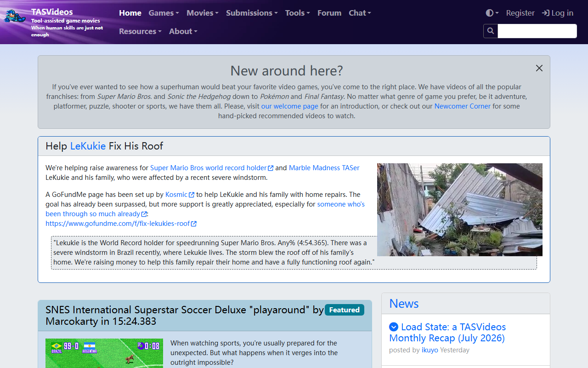
Task: Click the TASVideos mascot logo icon
Action: click(x=15, y=16)
